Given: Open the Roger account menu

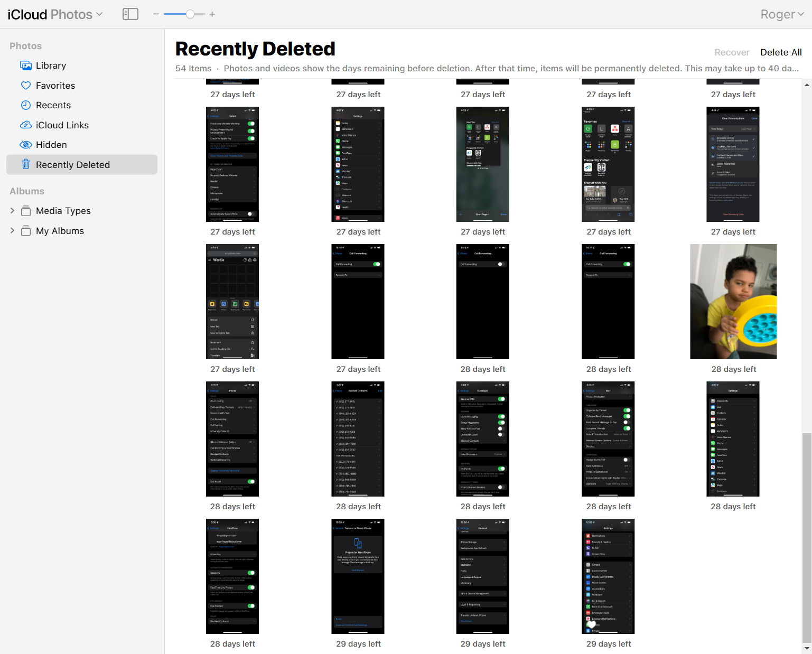Looking at the screenshot, I should click(x=781, y=14).
